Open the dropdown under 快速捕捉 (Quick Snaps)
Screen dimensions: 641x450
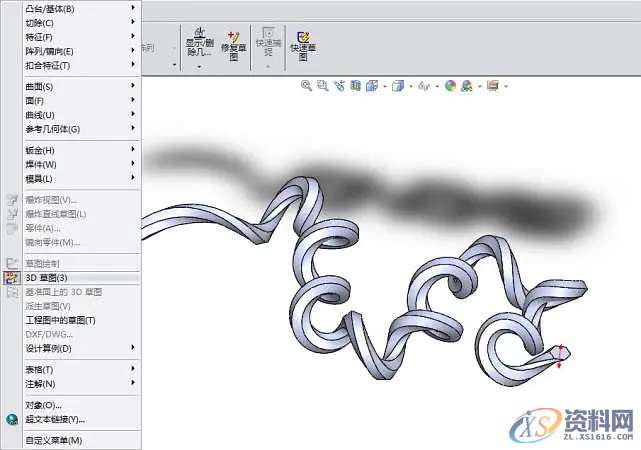point(268,66)
